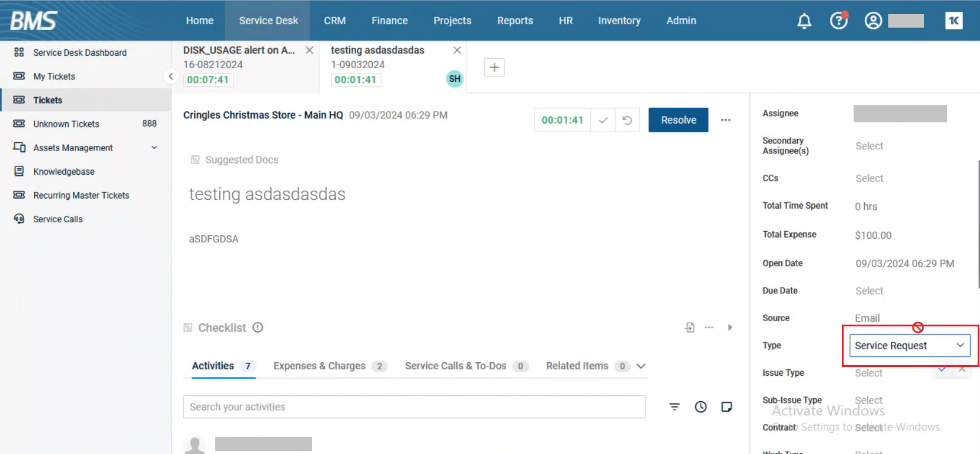Confirm Type change with blue checkmark
This screenshot has height=454, width=980.
coord(942,369)
